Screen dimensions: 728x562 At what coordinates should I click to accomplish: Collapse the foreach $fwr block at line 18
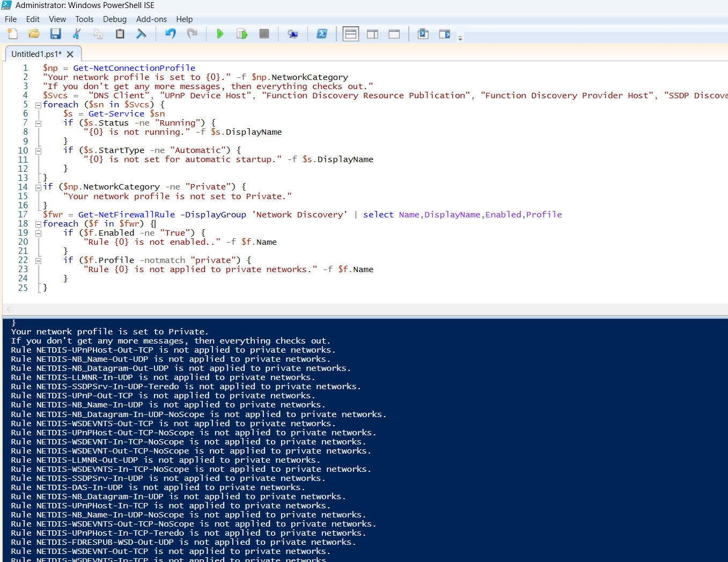pyautogui.click(x=38, y=224)
